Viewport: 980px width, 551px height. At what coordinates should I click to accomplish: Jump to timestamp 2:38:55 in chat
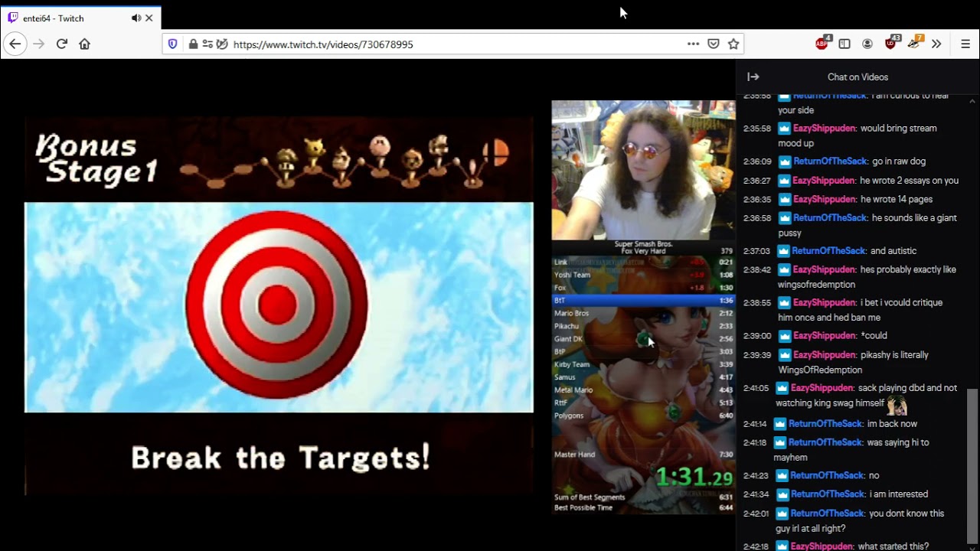(x=756, y=303)
